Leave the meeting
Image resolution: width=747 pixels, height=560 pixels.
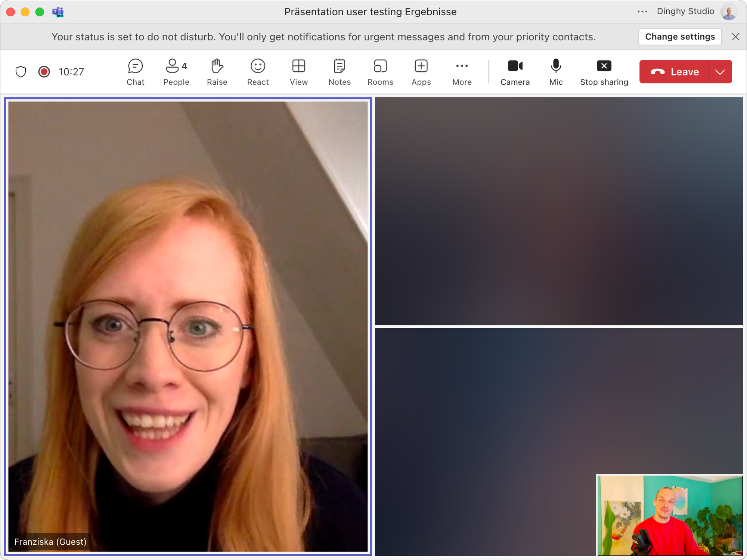tap(675, 72)
